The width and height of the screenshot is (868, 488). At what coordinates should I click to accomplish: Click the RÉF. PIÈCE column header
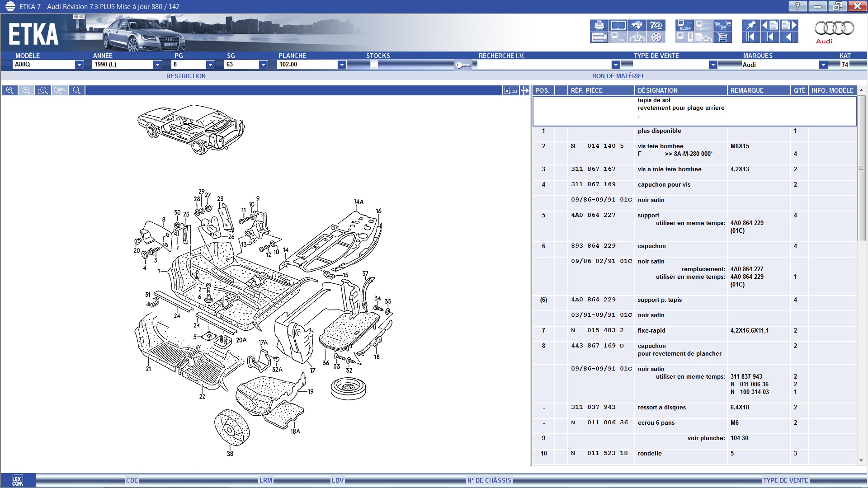coord(601,90)
